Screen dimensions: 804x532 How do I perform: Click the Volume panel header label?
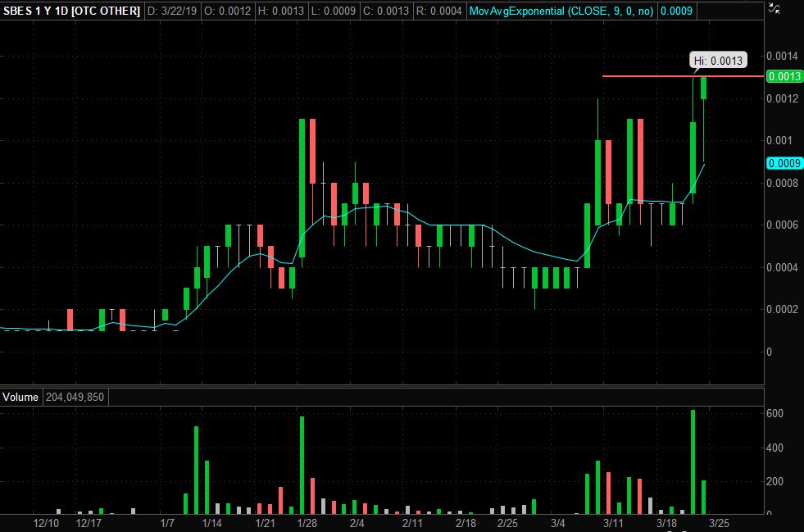[x=20, y=397]
